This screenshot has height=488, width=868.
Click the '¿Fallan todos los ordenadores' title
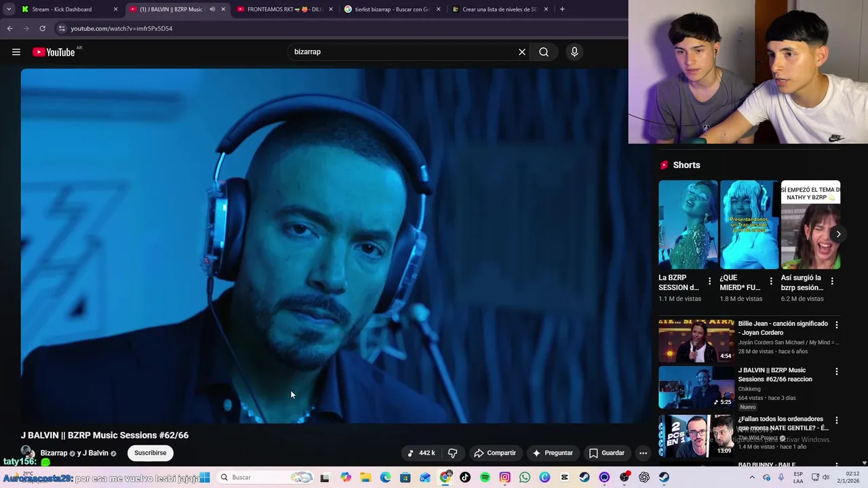point(783,424)
